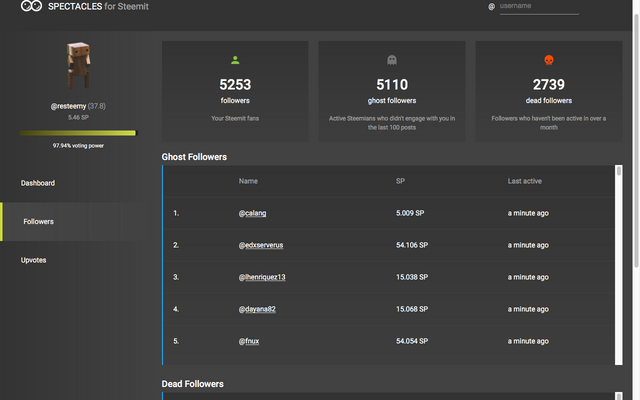Image resolution: width=640 pixels, height=400 pixels.
Task: Click the 5253 followers count
Action: (235, 84)
